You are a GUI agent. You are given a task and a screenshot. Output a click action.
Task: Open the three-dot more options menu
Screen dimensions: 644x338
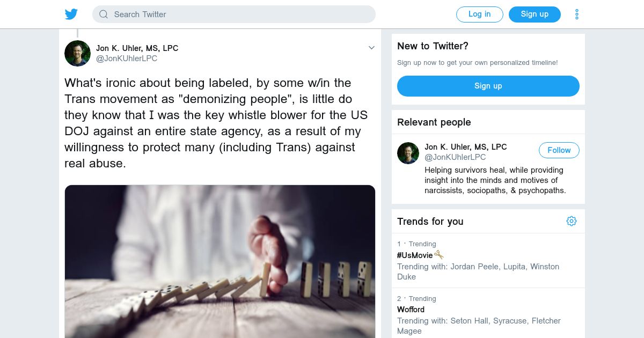tap(577, 14)
